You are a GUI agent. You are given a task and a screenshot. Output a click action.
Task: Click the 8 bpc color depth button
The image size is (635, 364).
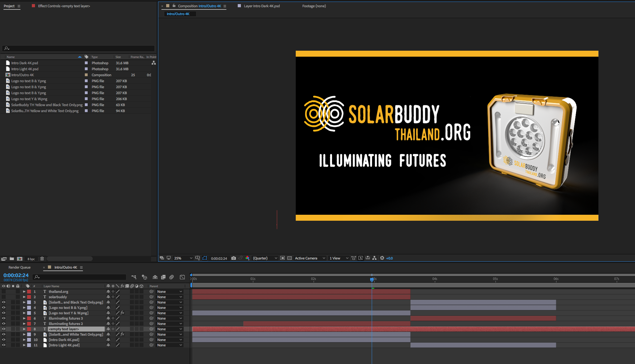[31, 259]
